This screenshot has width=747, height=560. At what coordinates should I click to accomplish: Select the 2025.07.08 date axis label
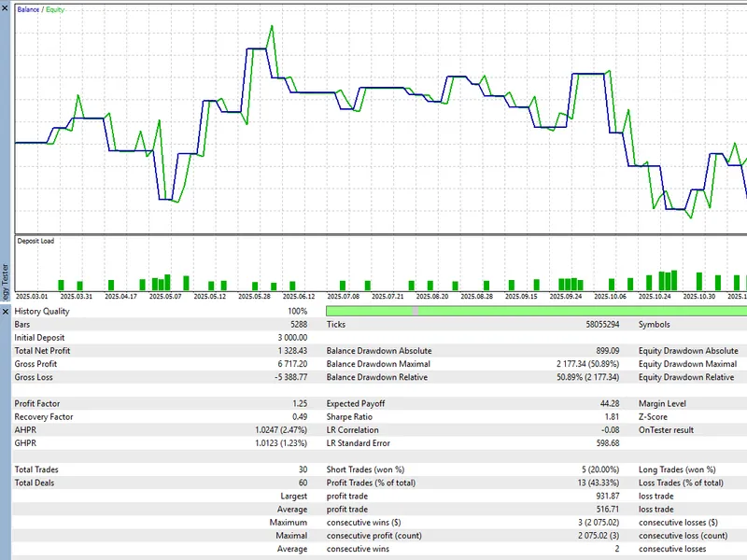point(343,296)
